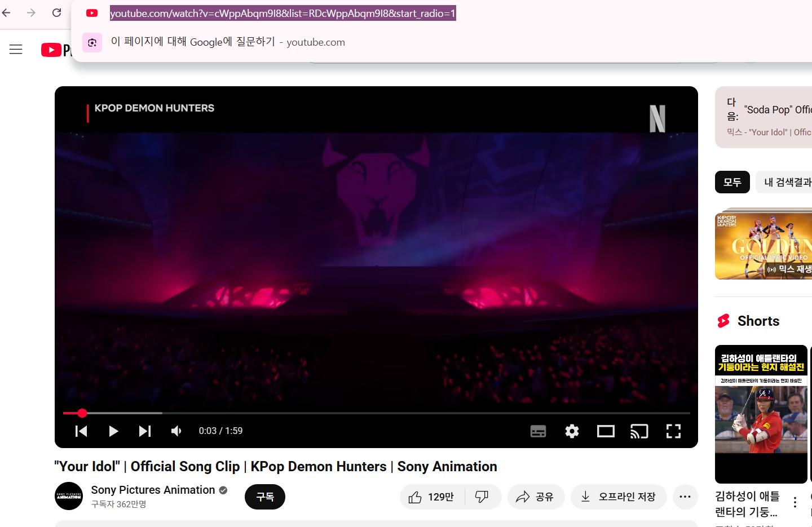Click the browser forward arrow

31,12
